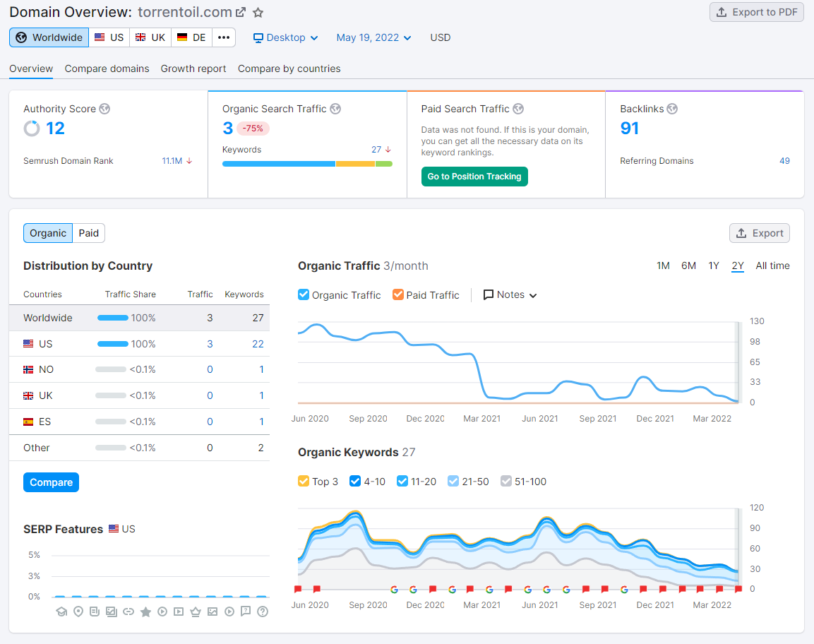This screenshot has height=644, width=814.
Task: Toggle the Top 3 keywords checkbox
Action: tap(304, 481)
